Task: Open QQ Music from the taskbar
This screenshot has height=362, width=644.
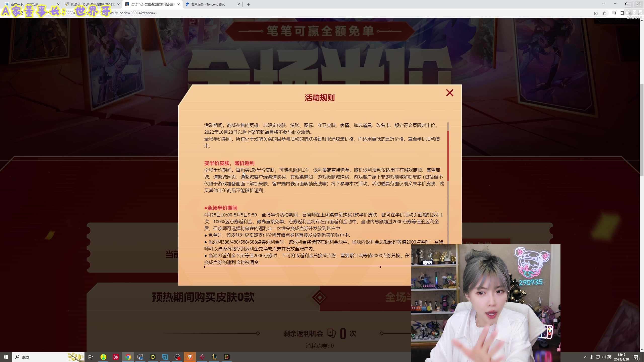Action: [103, 357]
